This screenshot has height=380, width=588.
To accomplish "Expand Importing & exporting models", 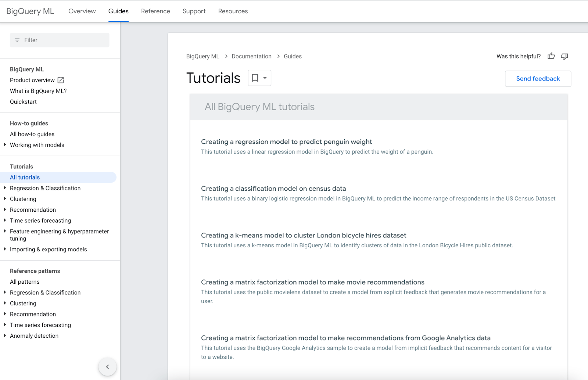I will click(5, 249).
